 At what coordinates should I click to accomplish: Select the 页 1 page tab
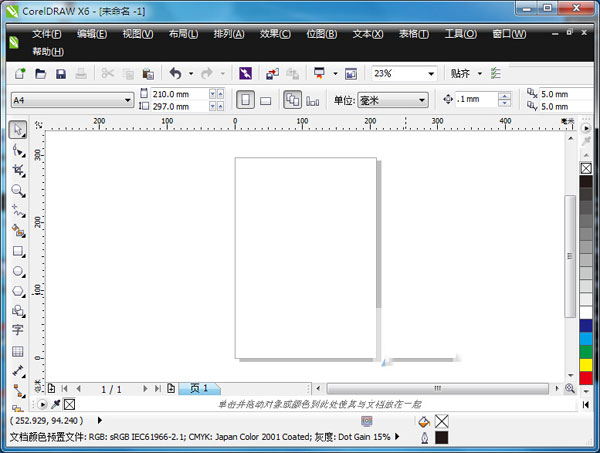tap(198, 388)
